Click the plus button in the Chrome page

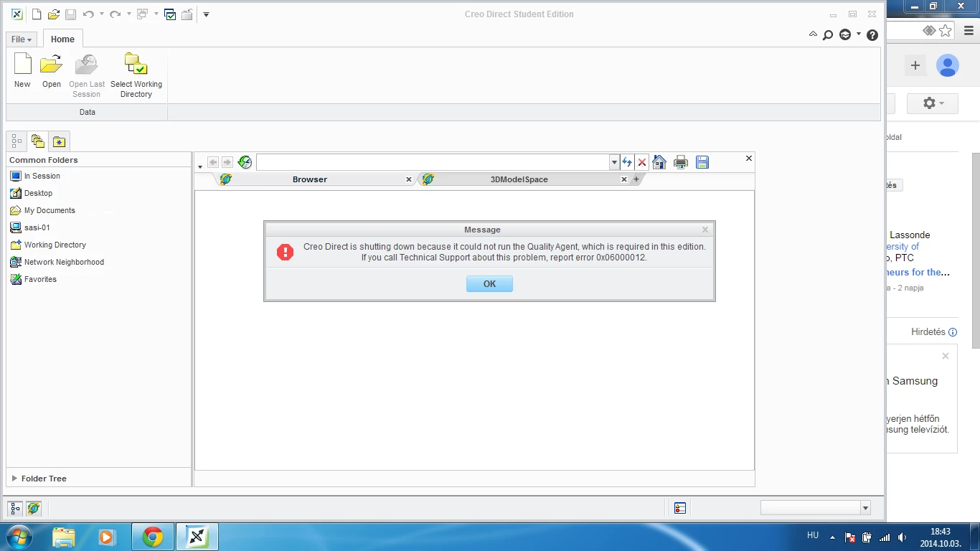click(x=915, y=65)
